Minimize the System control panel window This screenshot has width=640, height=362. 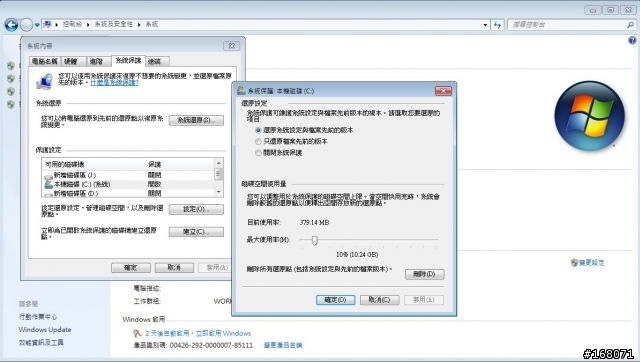click(x=593, y=10)
